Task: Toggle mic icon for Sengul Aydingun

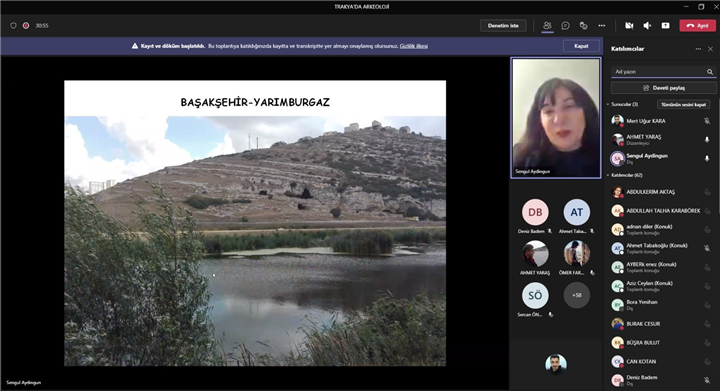Action: pyautogui.click(x=707, y=158)
